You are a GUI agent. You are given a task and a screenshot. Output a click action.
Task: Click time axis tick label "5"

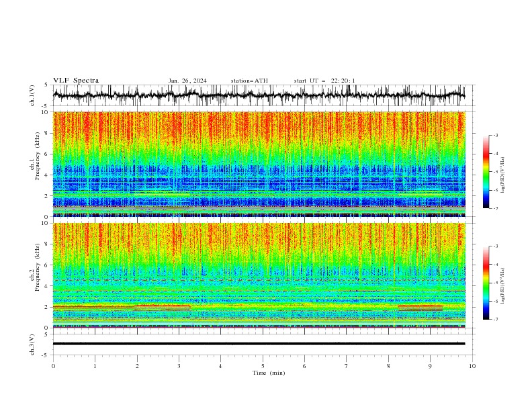tap(263, 366)
